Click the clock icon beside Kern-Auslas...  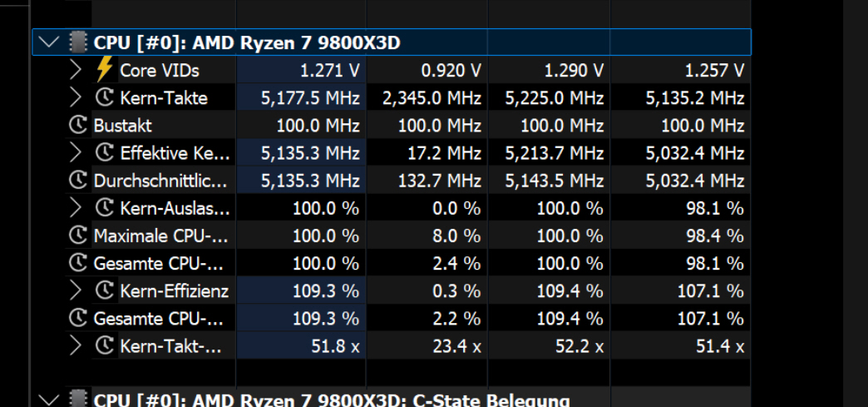(105, 208)
